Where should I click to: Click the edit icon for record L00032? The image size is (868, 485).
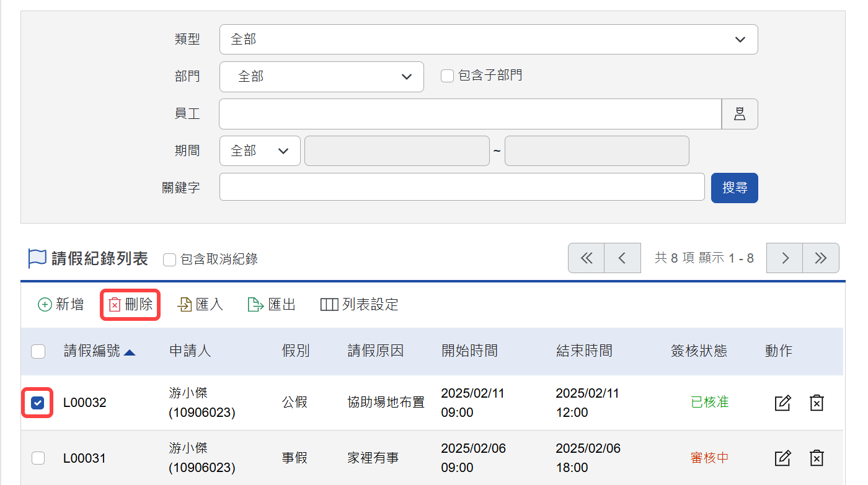[x=783, y=403]
